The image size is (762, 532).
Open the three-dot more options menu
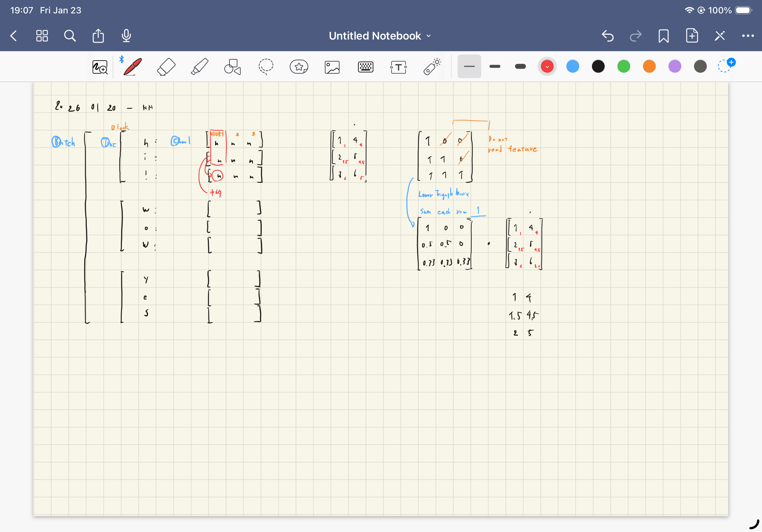[748, 36]
